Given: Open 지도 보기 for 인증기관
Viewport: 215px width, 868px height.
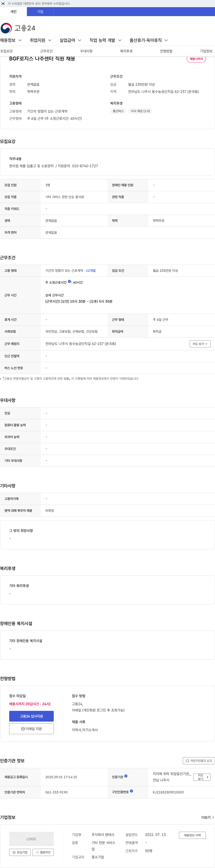Looking at the screenshot, I should tap(202, 777).
